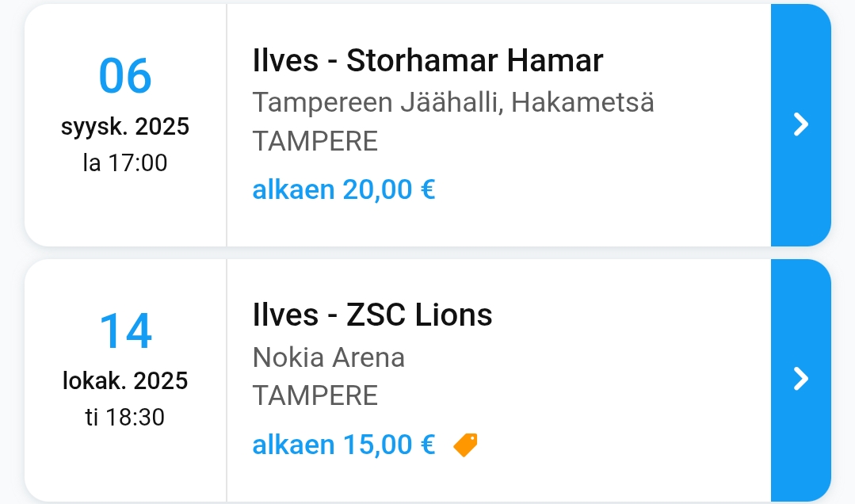Open the Ilves - Storhamar Hamar title
855x504 pixels.
(428, 60)
